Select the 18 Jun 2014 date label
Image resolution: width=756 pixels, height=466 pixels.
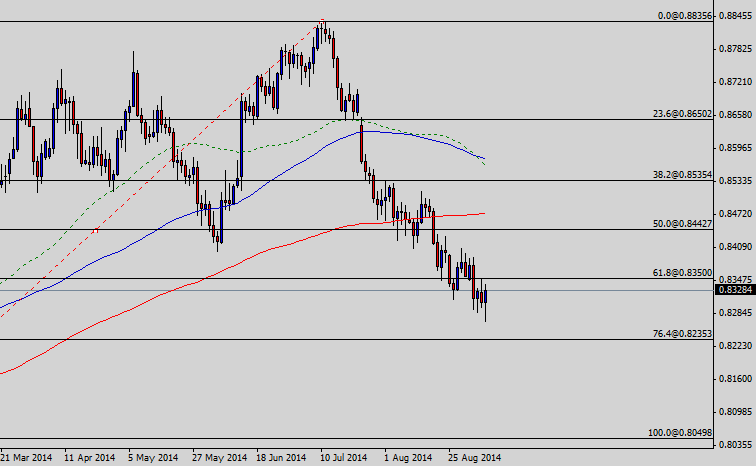click(281, 457)
